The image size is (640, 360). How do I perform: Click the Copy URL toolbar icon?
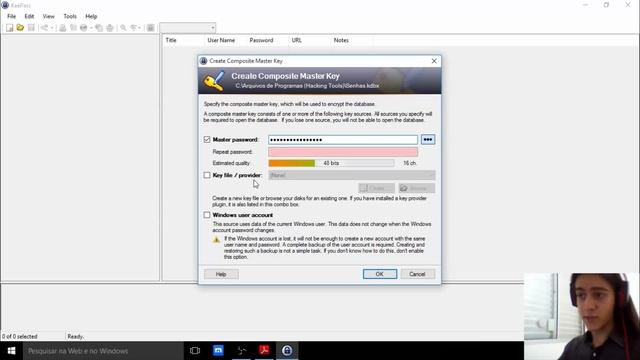(x=99, y=28)
